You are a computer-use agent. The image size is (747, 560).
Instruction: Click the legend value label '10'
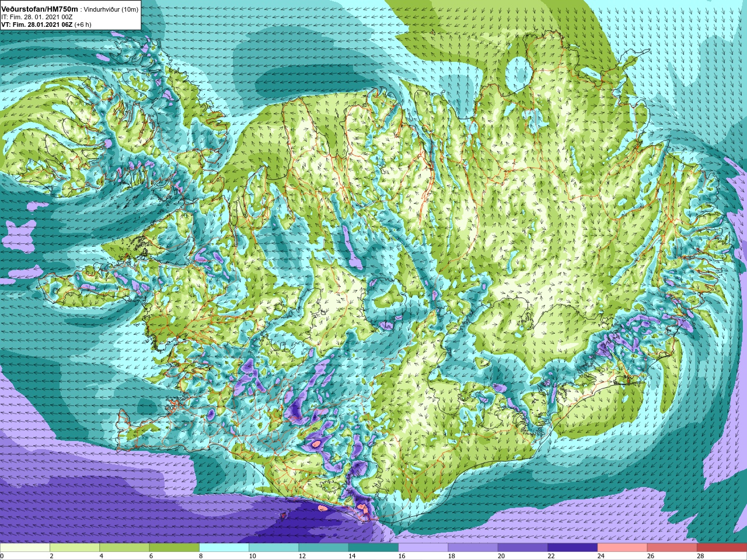coord(252,556)
